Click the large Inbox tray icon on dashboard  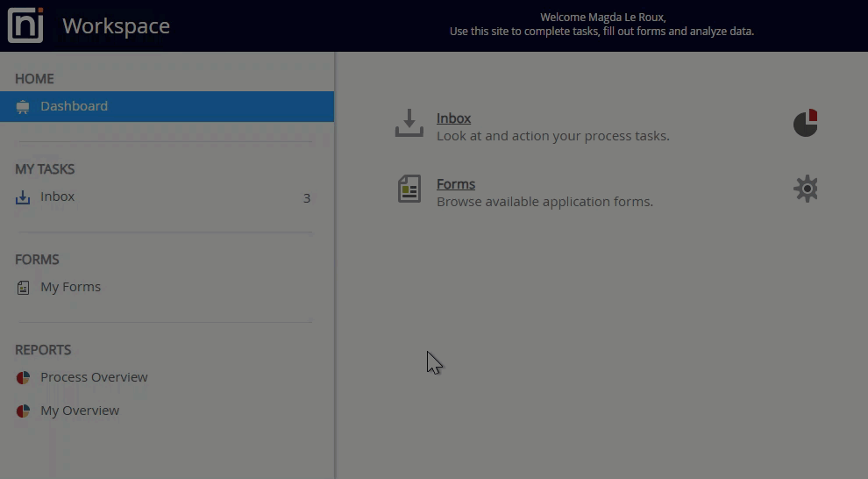tap(409, 123)
